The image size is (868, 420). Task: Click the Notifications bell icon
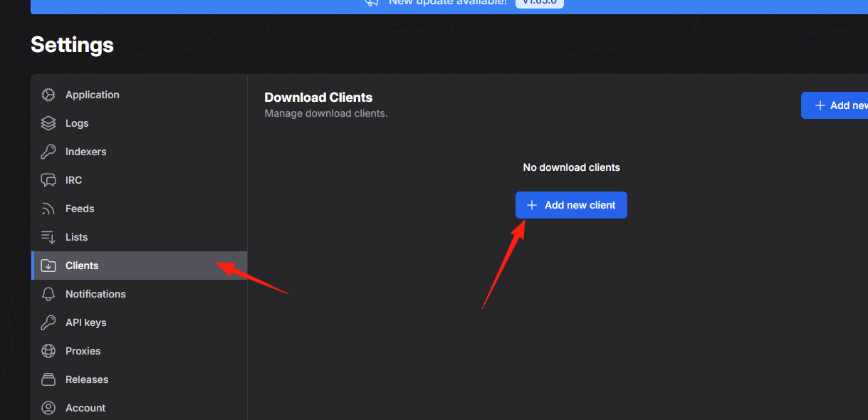[x=48, y=294]
